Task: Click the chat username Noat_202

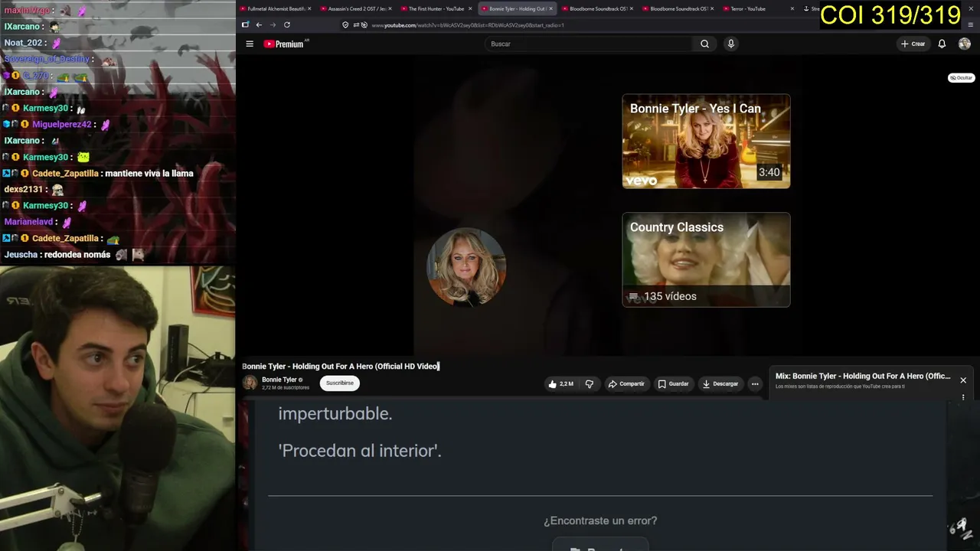Action: [23, 44]
